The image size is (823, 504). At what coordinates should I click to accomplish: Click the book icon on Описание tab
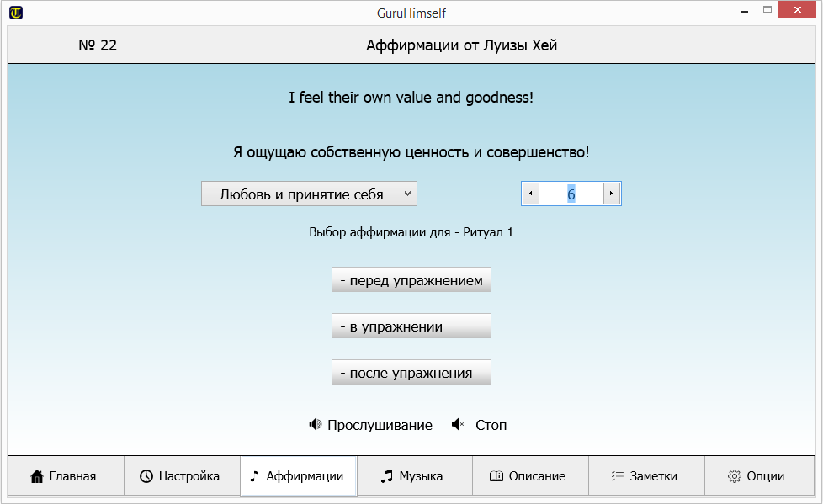click(x=496, y=476)
